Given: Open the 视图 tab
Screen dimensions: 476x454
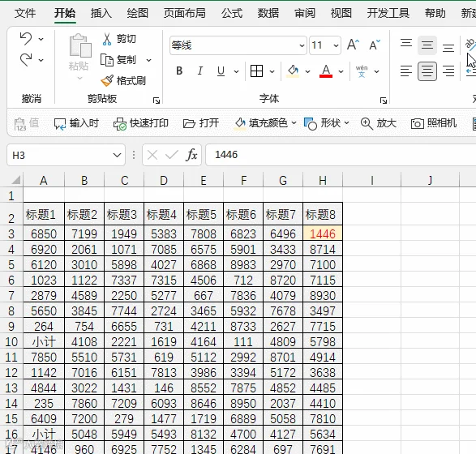Looking at the screenshot, I should point(341,13).
